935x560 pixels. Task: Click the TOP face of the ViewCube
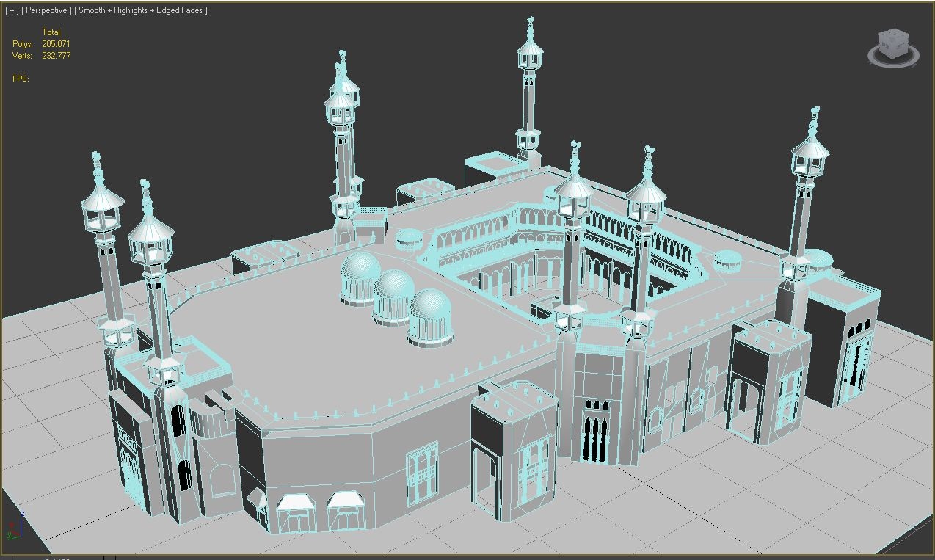tap(895, 33)
